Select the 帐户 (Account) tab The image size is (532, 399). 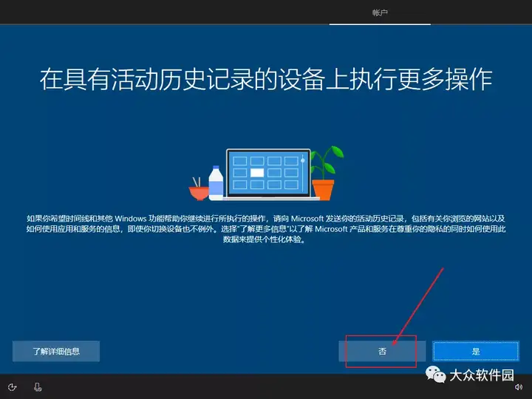click(x=380, y=13)
